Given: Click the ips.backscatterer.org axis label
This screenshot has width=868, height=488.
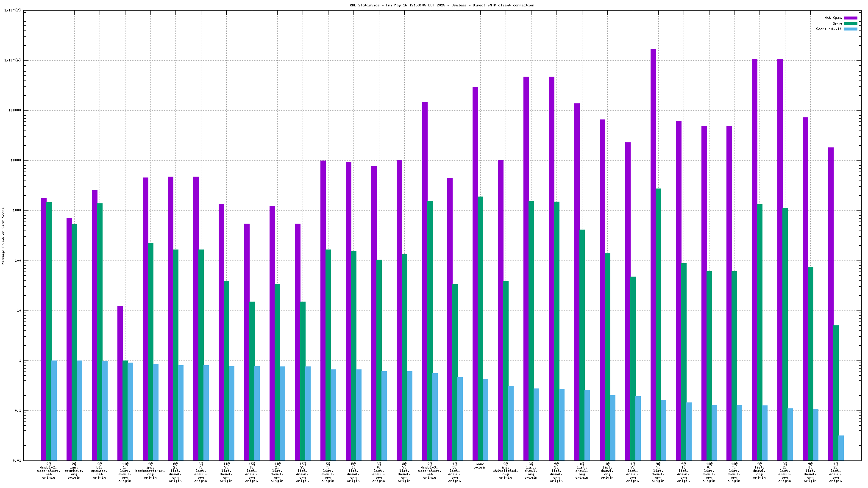Looking at the screenshot, I should (150, 471).
